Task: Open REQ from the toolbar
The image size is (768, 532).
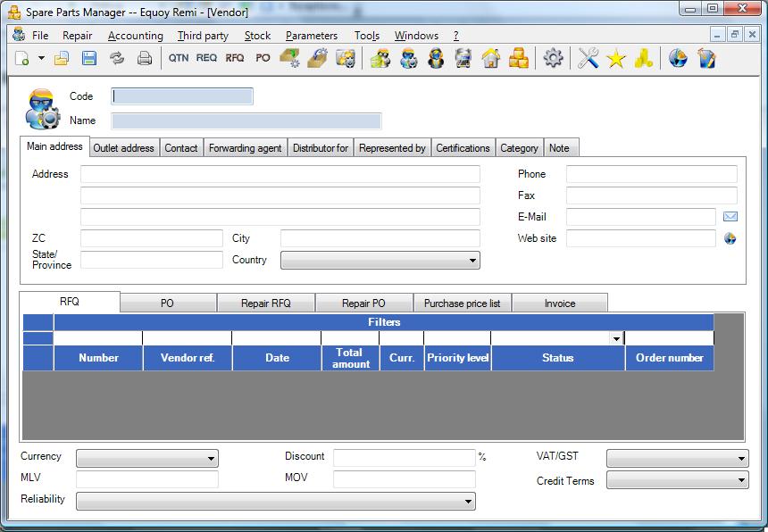Action: (x=206, y=58)
